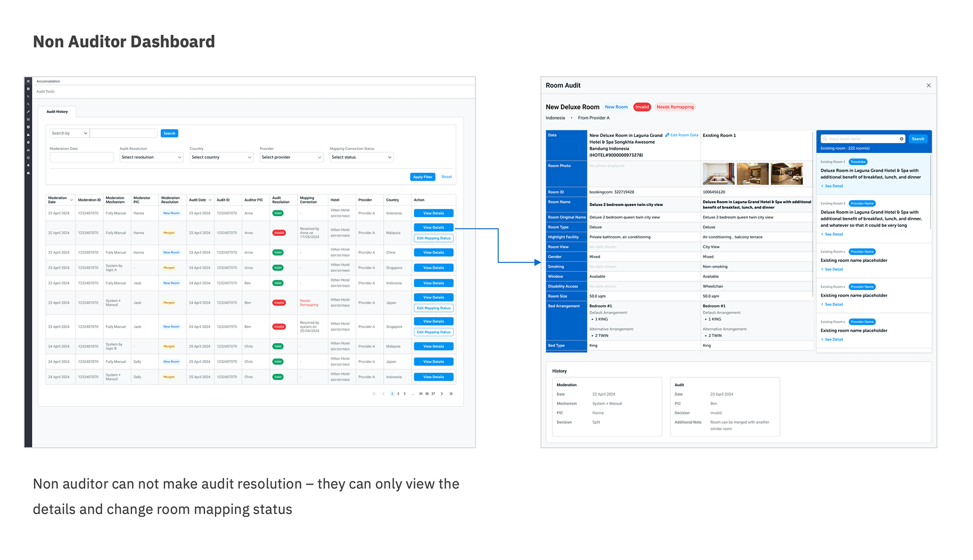The height and width of the screenshot is (560, 973).
Task: Go to page 2 in pagination
Action: [398, 393]
